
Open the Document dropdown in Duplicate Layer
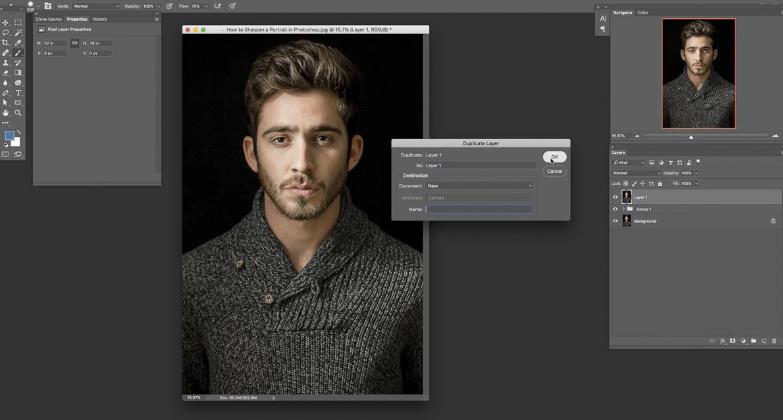coord(480,185)
